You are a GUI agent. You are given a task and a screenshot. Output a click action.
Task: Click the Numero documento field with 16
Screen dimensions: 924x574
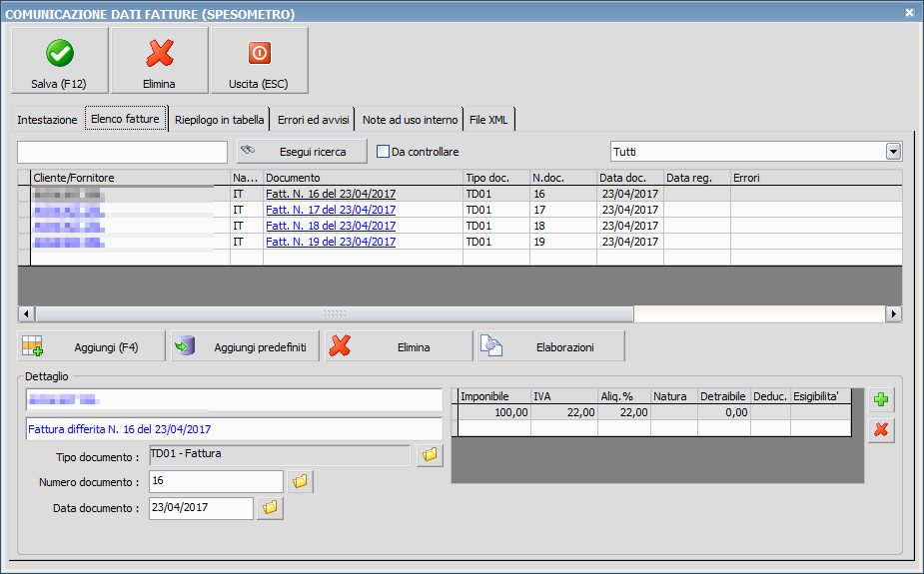216,481
